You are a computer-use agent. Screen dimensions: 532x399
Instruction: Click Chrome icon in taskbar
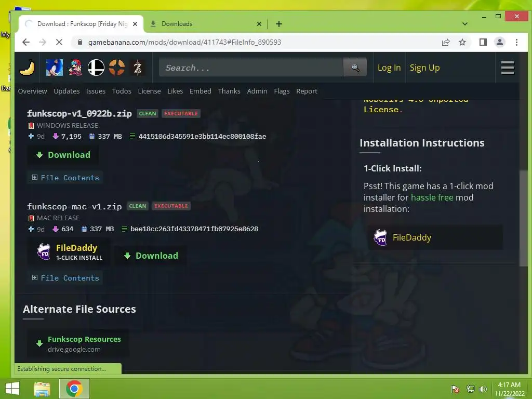[x=74, y=389]
